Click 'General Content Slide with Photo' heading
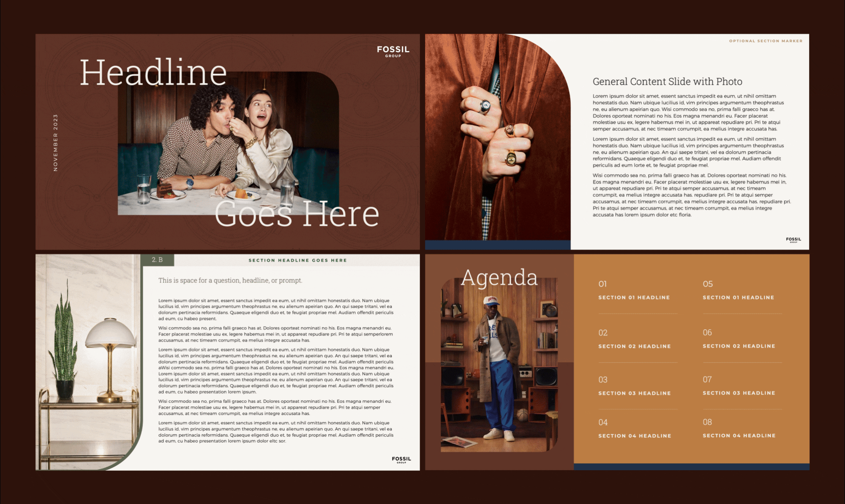 pos(667,81)
